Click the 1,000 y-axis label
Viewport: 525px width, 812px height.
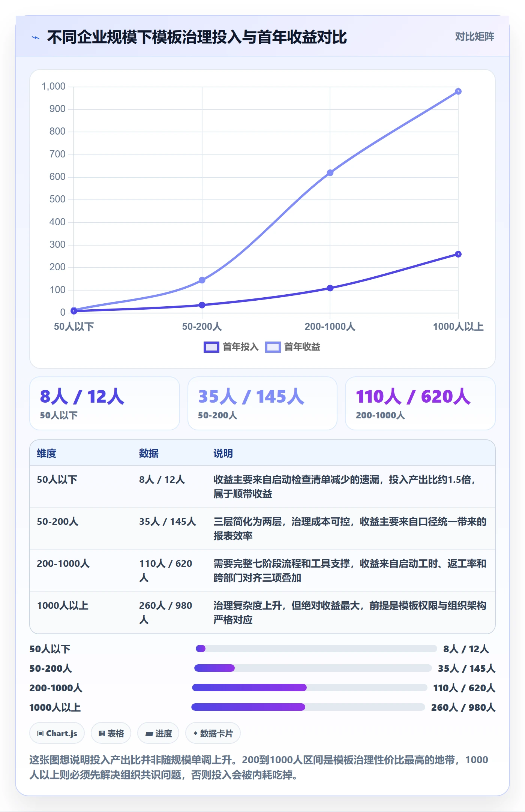tap(54, 86)
